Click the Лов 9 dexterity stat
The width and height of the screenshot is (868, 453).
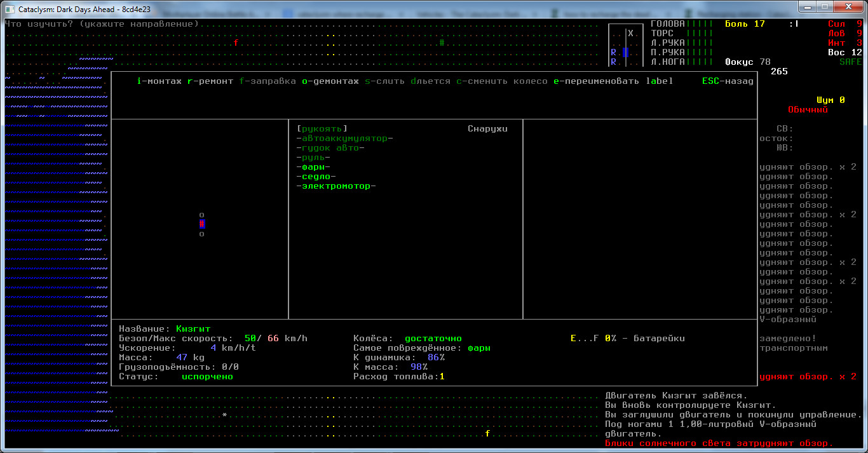(845, 33)
